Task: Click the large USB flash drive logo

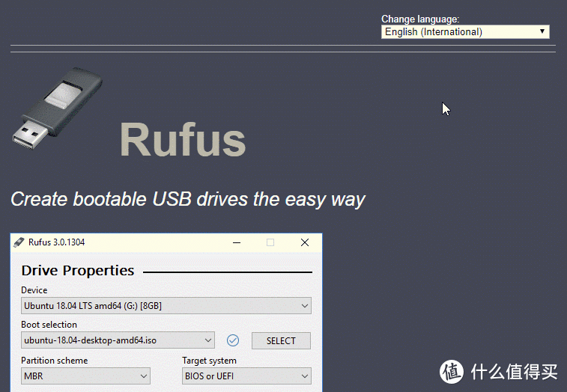Action: point(57,108)
